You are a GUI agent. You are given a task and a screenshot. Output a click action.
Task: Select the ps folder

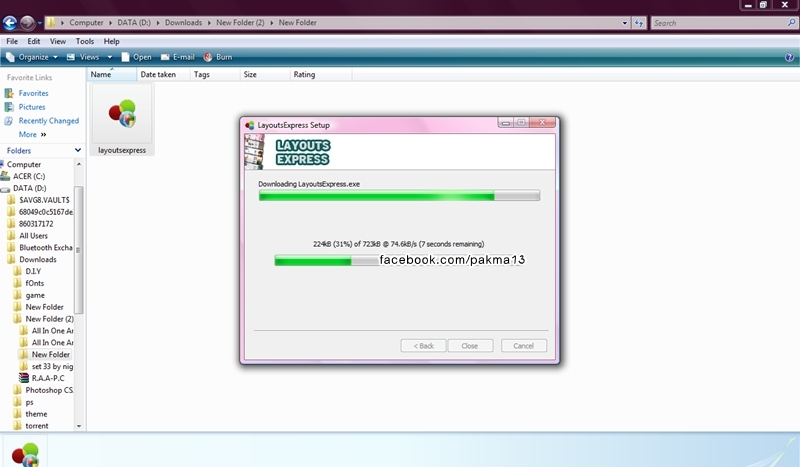29,402
